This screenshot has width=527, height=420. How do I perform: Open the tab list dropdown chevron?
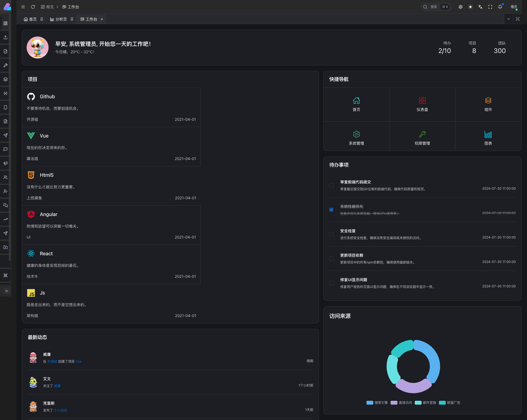point(509,19)
